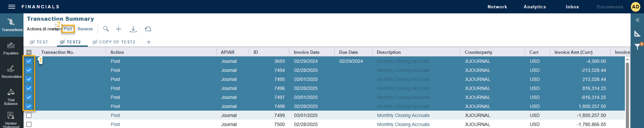Add new transaction with plus icon
644x128 pixels.
118,29
